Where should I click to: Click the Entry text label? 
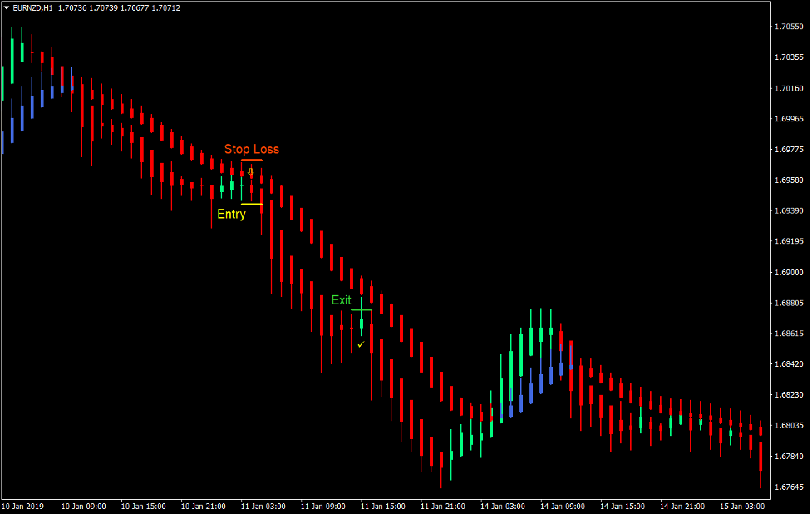pos(231,213)
